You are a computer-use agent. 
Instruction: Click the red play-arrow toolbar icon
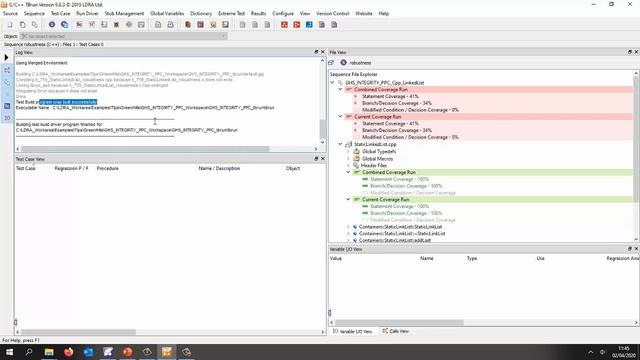coord(297,24)
